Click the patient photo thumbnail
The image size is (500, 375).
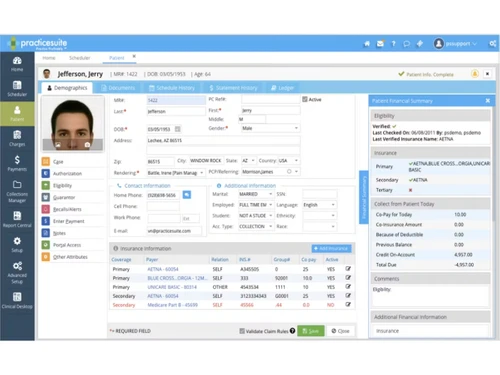coord(73,124)
